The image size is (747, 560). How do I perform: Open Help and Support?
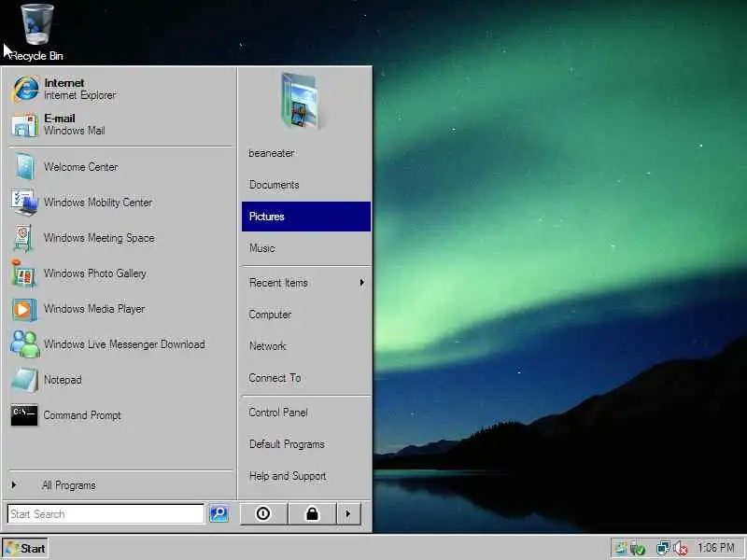point(306,476)
